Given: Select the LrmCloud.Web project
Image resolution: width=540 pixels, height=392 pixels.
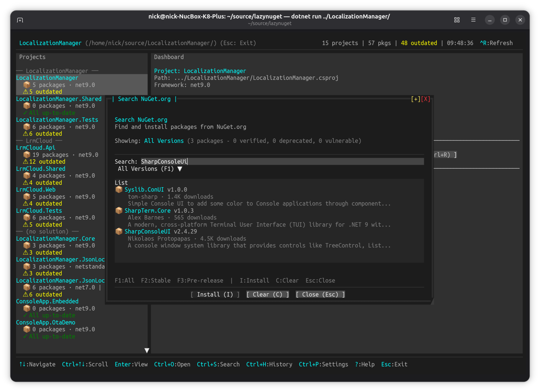Looking at the screenshot, I should tap(36, 189).
